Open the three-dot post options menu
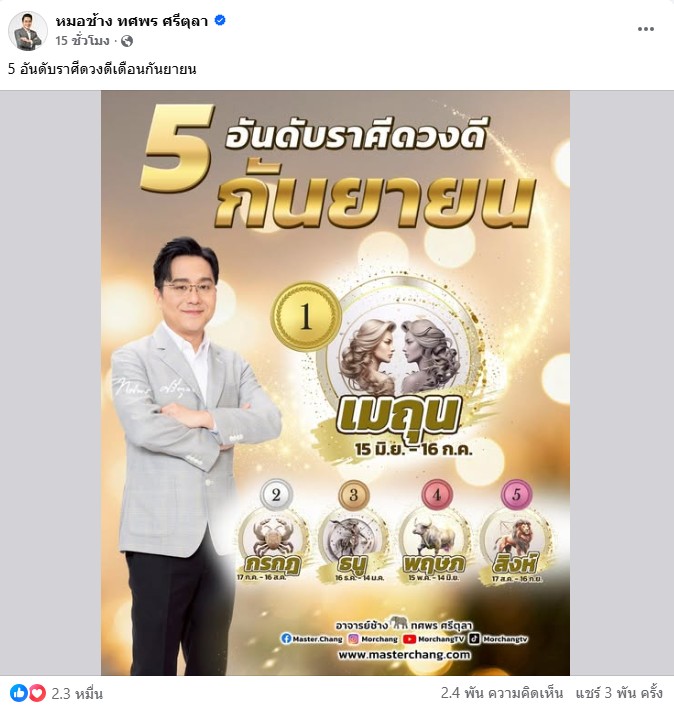674x710 pixels. click(645, 29)
